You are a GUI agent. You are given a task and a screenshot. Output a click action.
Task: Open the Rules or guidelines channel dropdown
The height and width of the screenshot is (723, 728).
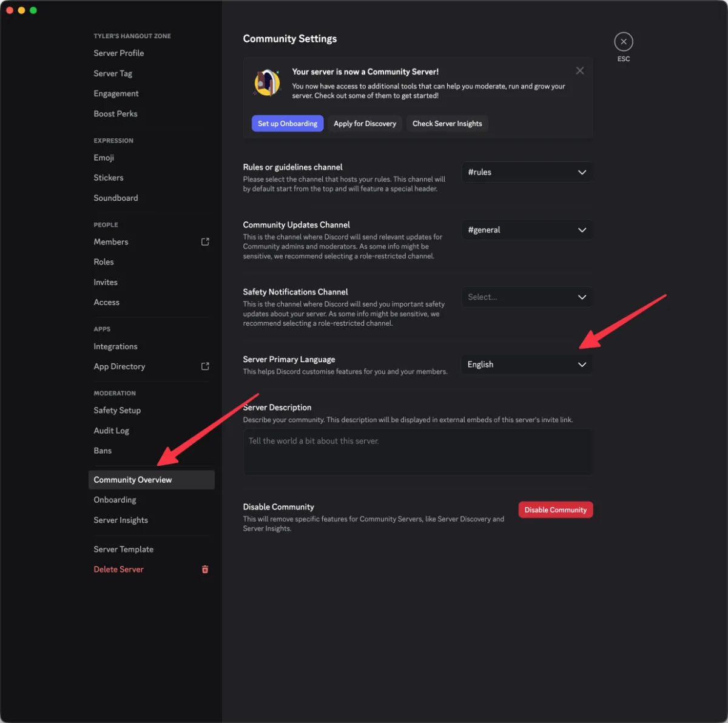tap(527, 172)
